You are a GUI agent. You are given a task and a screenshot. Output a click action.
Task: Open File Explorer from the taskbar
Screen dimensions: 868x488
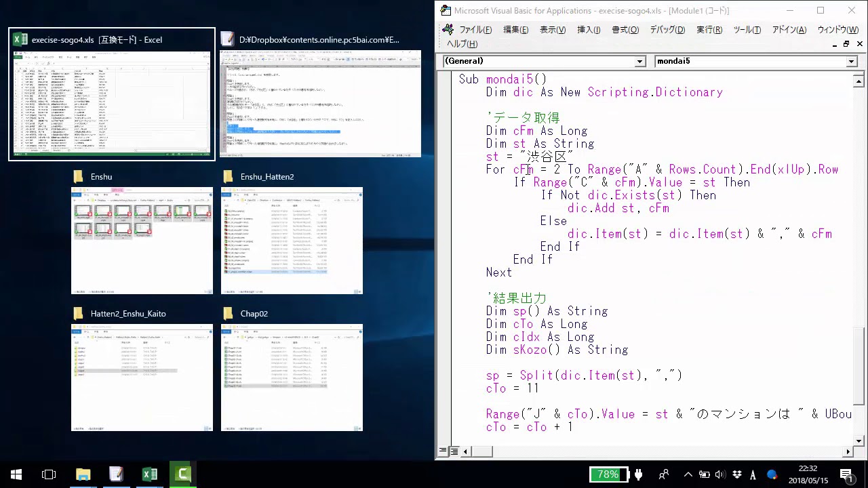[83, 474]
